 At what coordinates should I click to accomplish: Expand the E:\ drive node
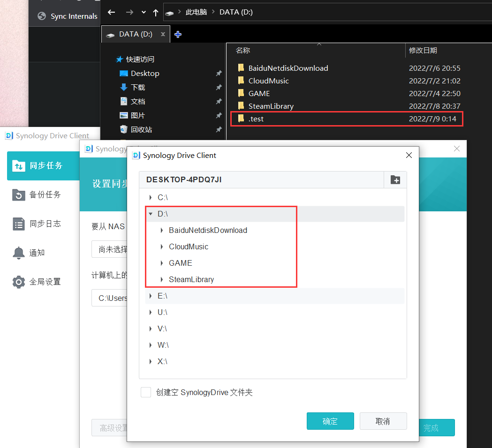[151, 296]
